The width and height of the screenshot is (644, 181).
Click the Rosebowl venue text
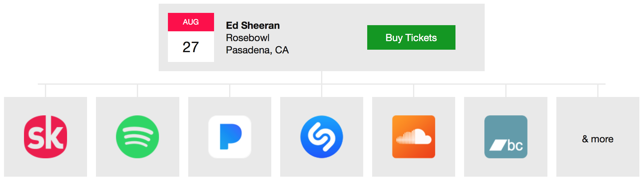(x=248, y=38)
